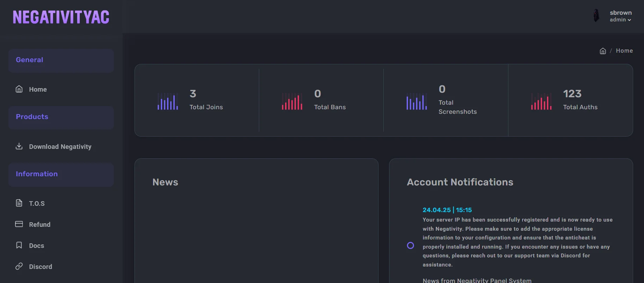644x283 pixels.
Task: Select the Products sidebar section
Action: 61,117
